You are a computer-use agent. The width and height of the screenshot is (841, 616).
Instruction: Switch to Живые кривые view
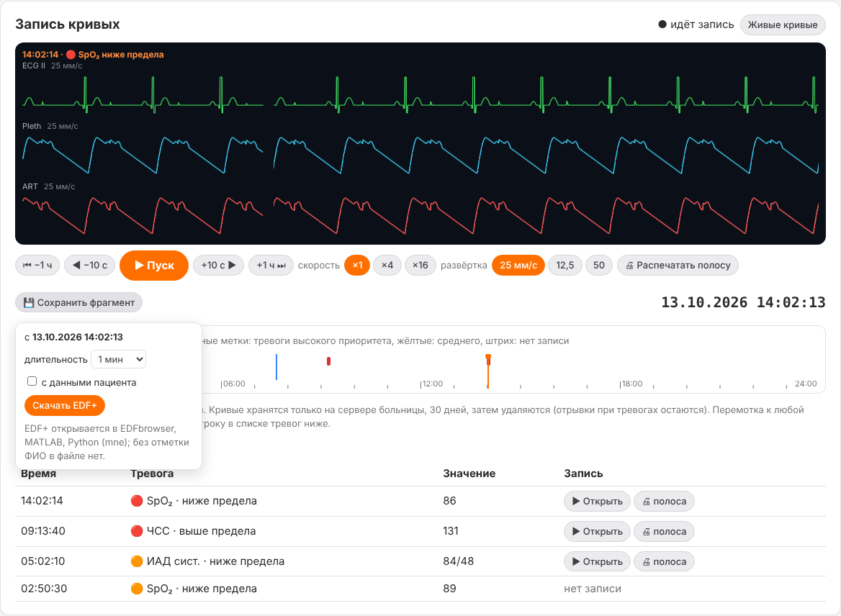click(x=783, y=24)
